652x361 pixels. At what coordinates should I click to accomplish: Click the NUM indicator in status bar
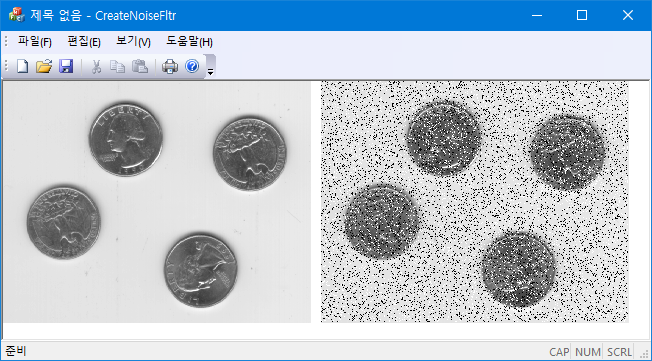[588, 352]
